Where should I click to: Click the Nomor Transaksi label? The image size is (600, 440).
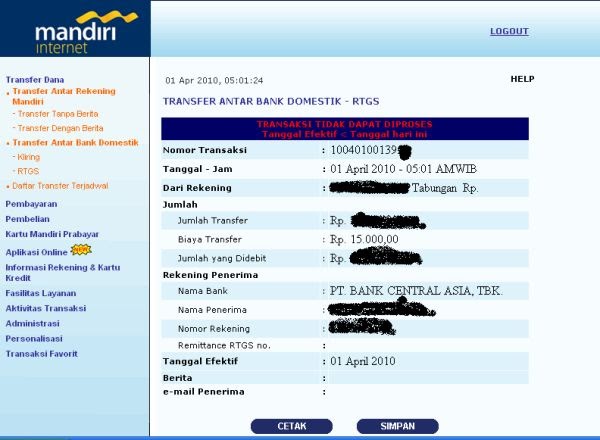(205, 150)
